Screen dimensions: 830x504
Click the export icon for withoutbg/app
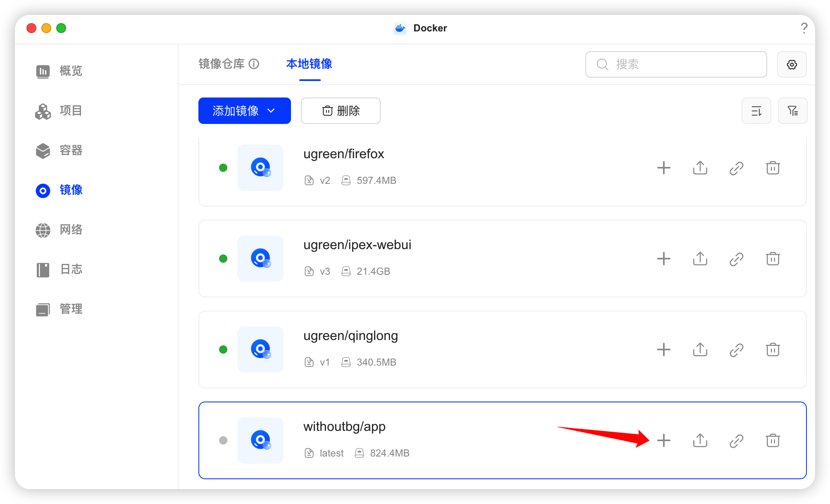[x=700, y=440]
